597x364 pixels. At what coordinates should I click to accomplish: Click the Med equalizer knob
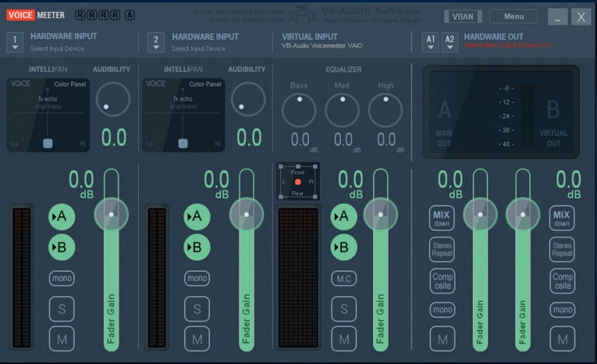pyautogui.click(x=342, y=110)
